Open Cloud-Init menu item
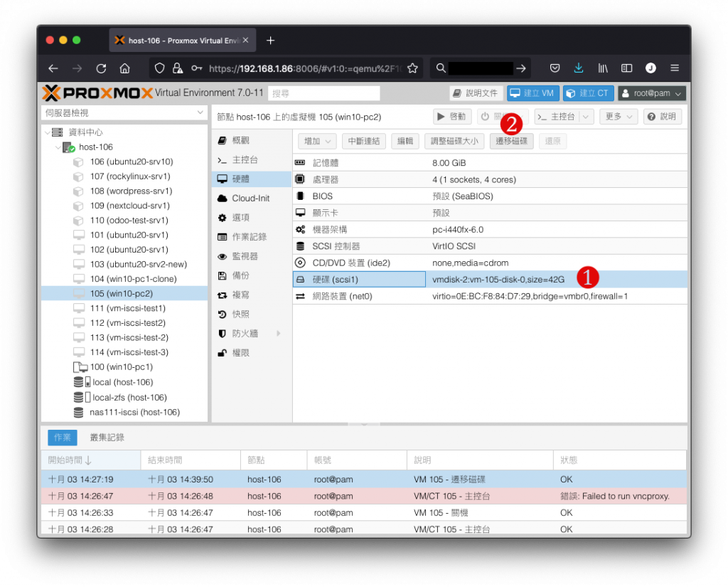 251,199
